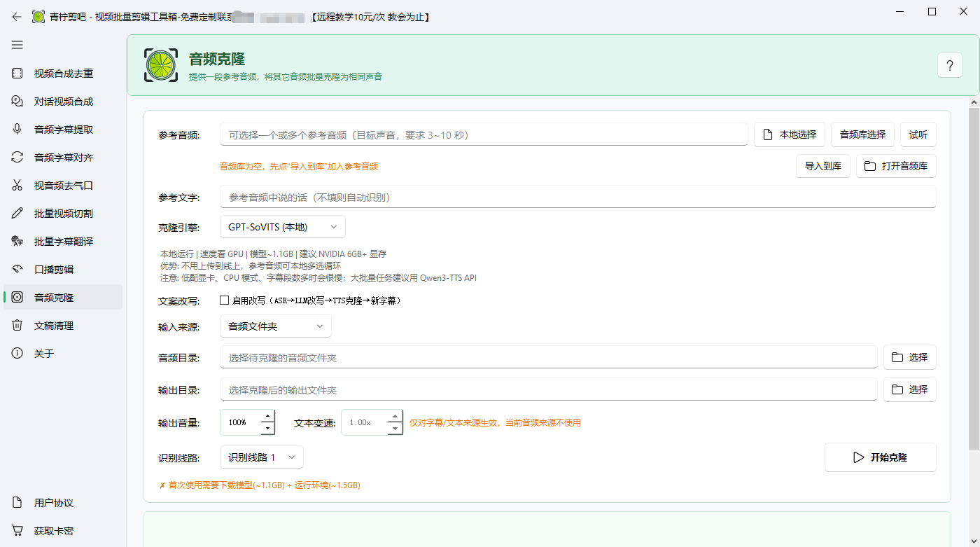Image resolution: width=980 pixels, height=547 pixels.
Task: Click the 参考音频 input field
Action: (x=484, y=134)
